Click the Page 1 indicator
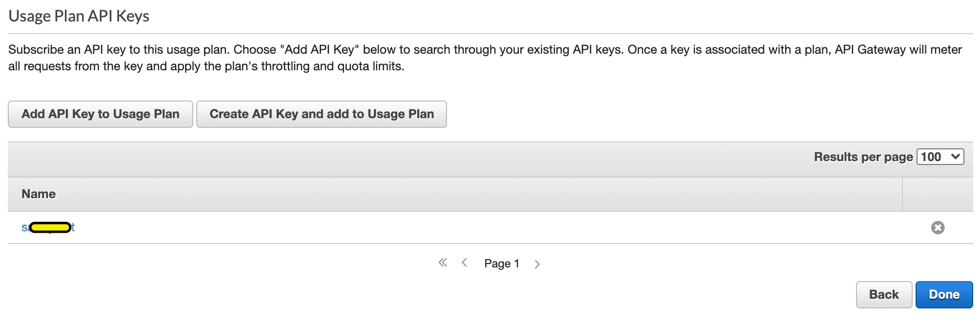980x325 pixels. pos(502,264)
